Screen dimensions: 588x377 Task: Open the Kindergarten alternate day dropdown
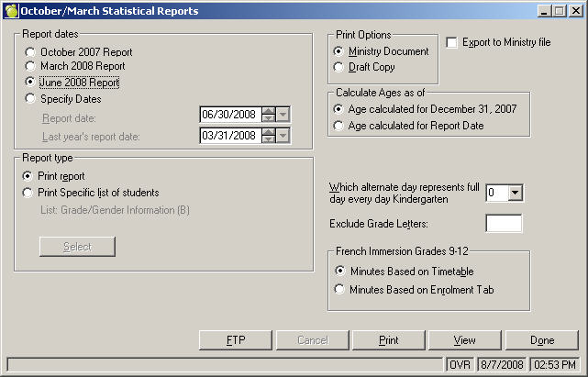[515, 193]
